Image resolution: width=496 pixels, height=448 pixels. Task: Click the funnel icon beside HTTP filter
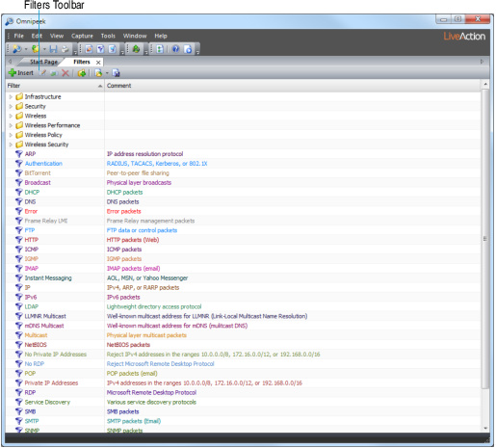[x=19, y=240]
